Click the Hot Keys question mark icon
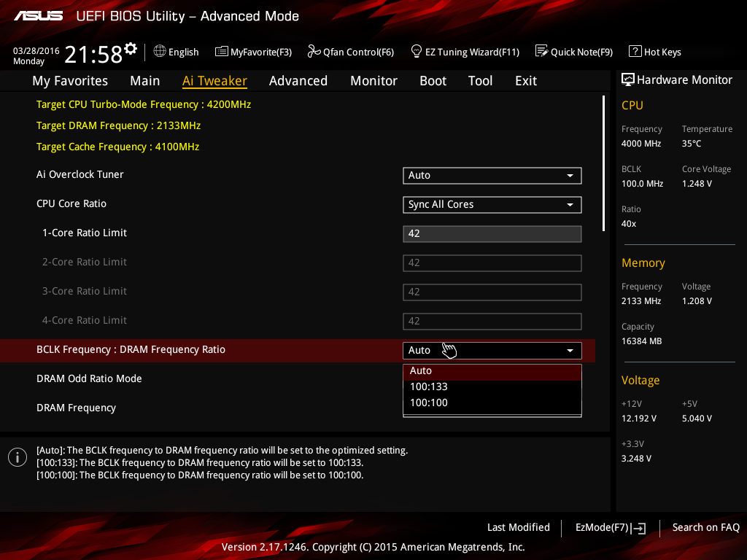The height and width of the screenshot is (560, 747). pyautogui.click(x=635, y=51)
